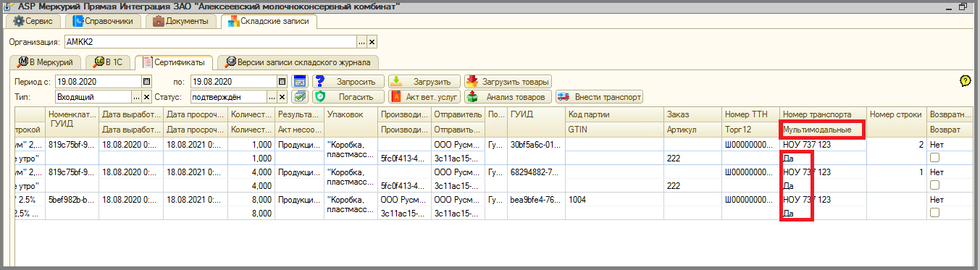Click the ГУИД column header next to Код партии

click(537, 114)
